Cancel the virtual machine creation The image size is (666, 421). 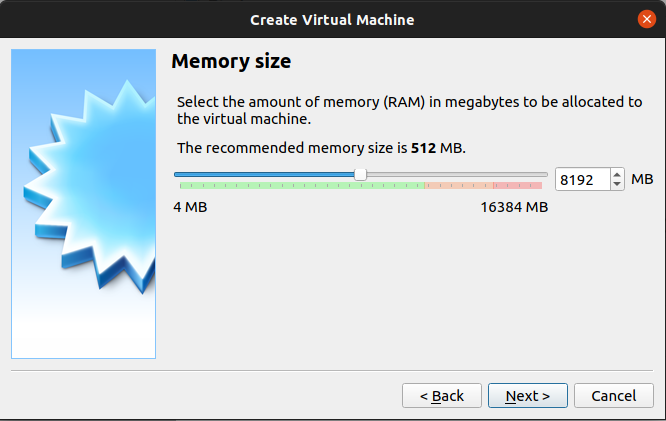[x=614, y=396]
